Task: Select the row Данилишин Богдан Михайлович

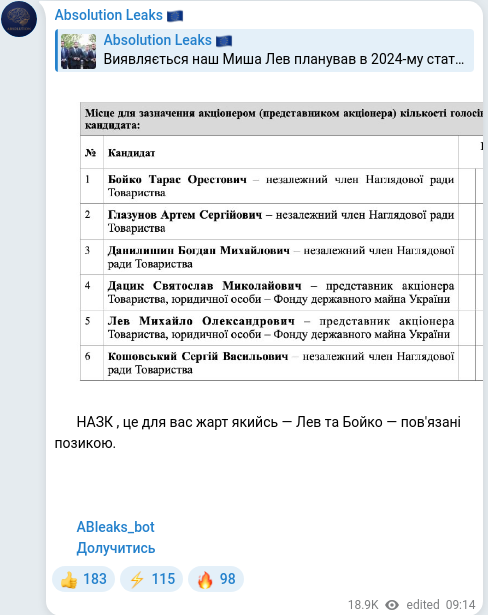Action: click(x=281, y=257)
